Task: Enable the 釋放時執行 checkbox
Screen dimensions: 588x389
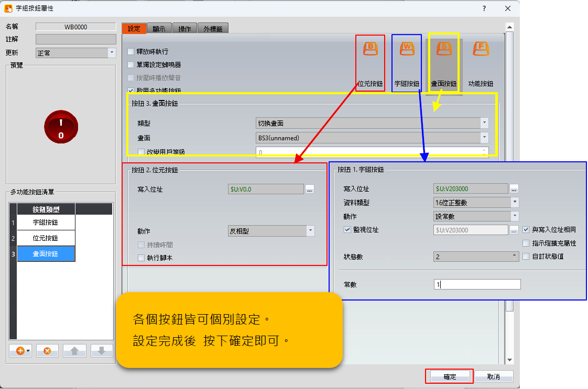Action: click(x=131, y=52)
